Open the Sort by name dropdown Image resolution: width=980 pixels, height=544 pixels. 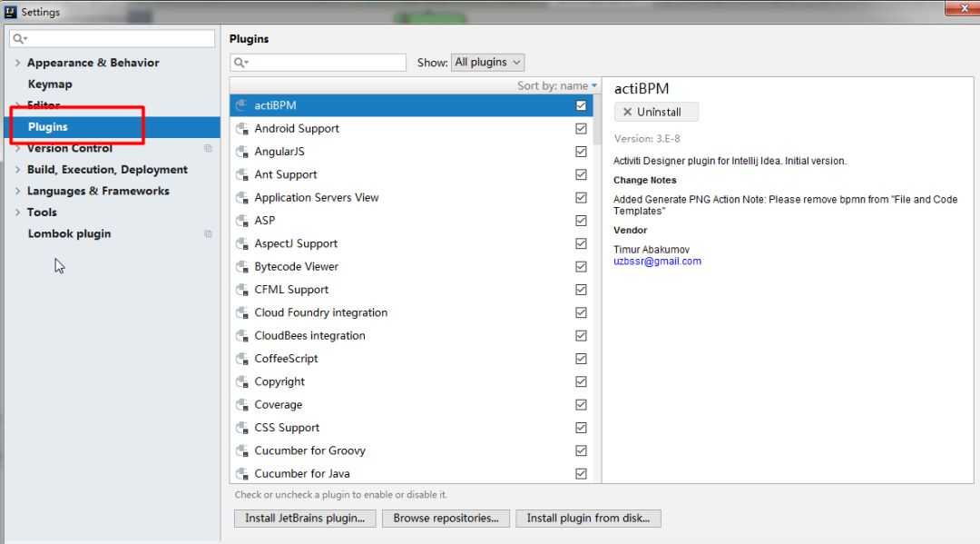coord(557,85)
